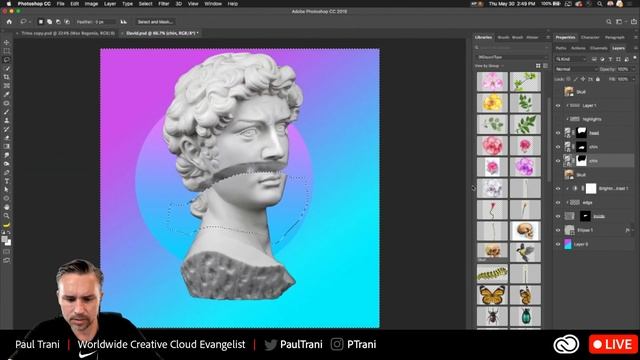Choose Add to selection mode icon
This screenshot has height=360, width=640.
[x=49, y=22]
